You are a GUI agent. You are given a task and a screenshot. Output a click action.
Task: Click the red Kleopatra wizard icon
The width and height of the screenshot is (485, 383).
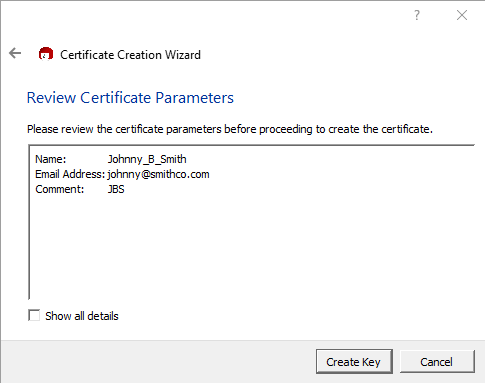pos(46,54)
